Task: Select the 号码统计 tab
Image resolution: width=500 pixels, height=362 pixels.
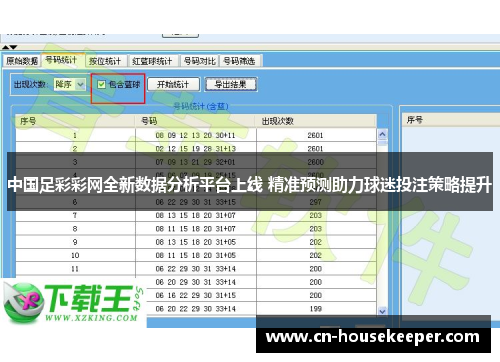Action: (62, 60)
